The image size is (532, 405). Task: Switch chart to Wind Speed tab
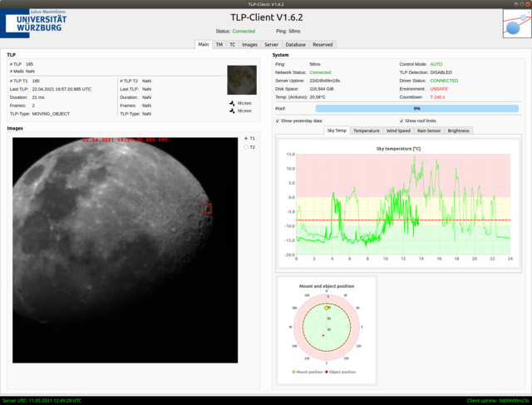pos(398,131)
